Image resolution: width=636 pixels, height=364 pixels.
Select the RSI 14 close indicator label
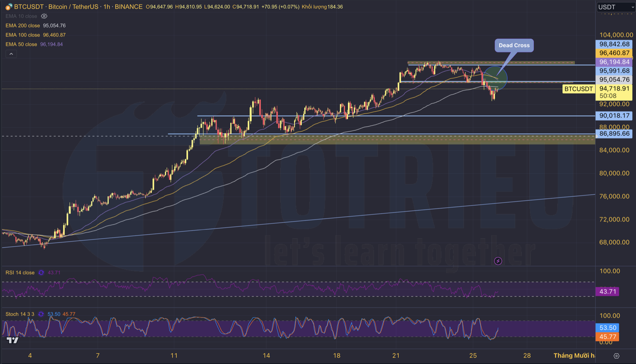click(20, 273)
